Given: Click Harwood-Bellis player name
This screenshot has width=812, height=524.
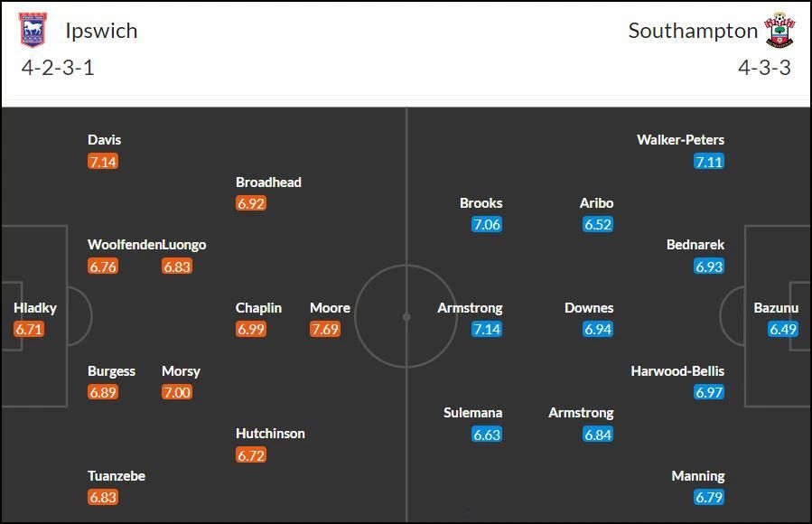Looking at the screenshot, I should 677,370.
